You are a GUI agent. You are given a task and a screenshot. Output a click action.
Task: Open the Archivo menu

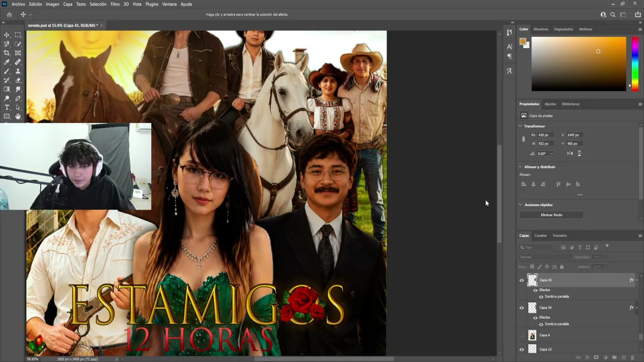(18, 4)
